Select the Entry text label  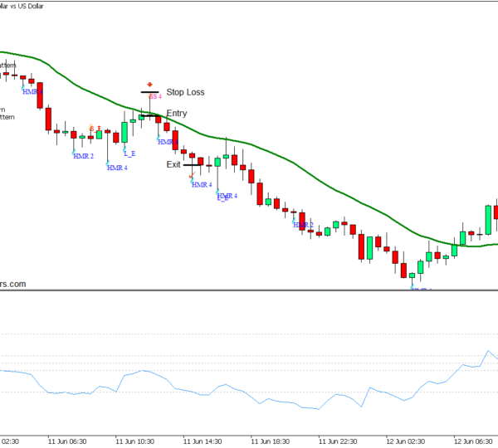tap(177, 114)
